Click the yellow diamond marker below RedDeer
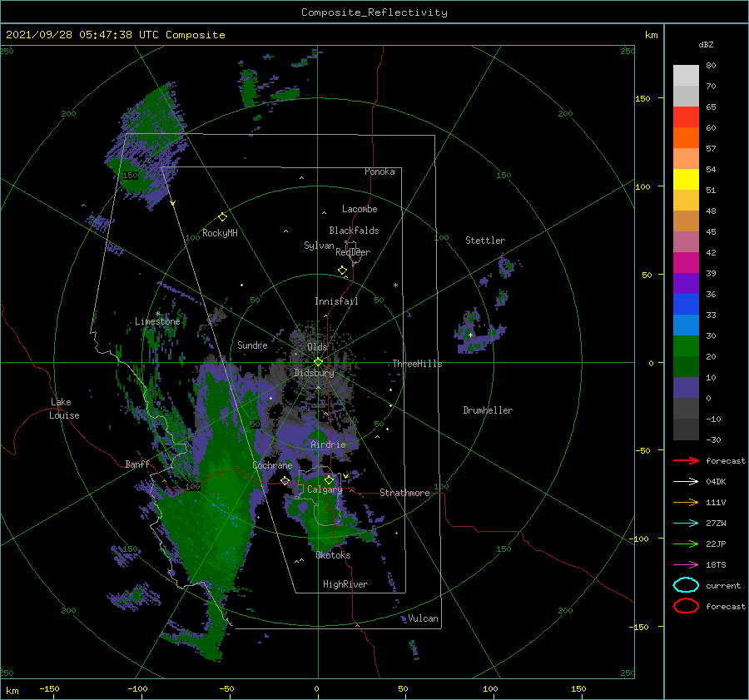This screenshot has height=700, width=749. [343, 271]
